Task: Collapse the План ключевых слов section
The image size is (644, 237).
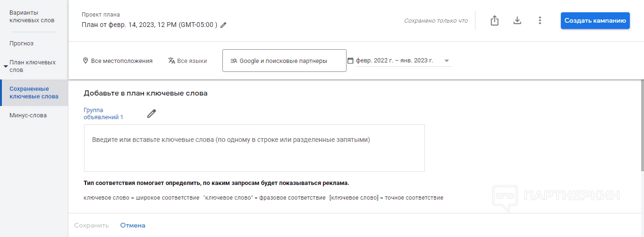Action: tap(6, 66)
